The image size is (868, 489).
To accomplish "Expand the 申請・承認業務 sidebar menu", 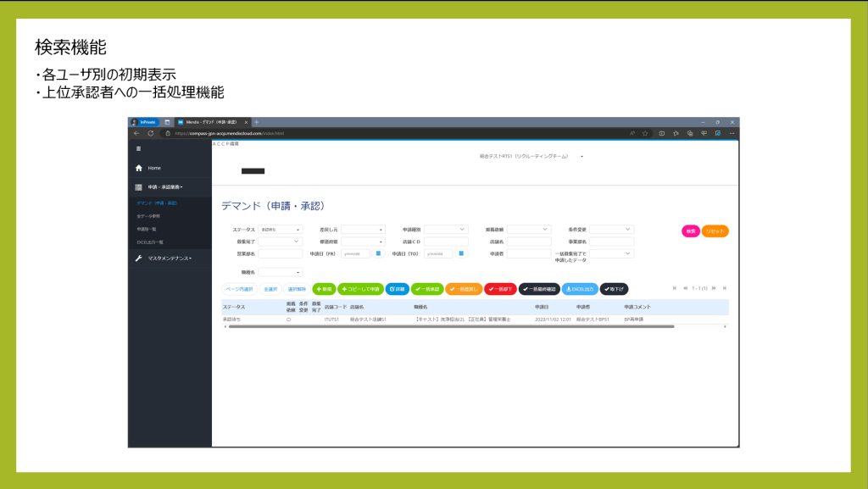I will pos(164,186).
